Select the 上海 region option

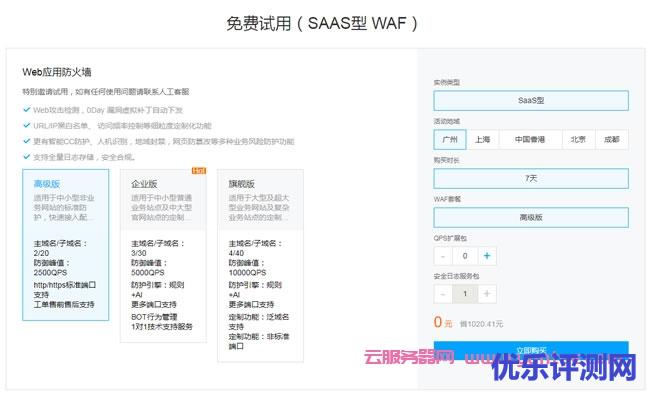(x=483, y=139)
